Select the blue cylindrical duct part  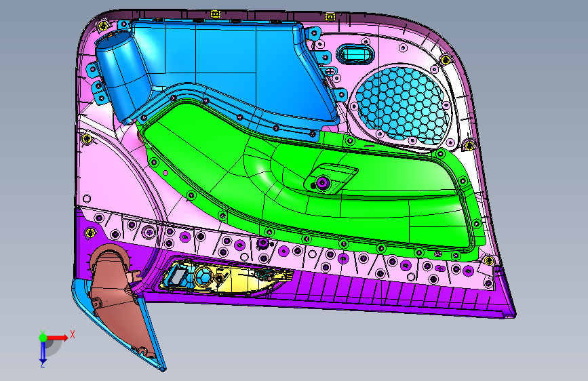tap(122, 75)
